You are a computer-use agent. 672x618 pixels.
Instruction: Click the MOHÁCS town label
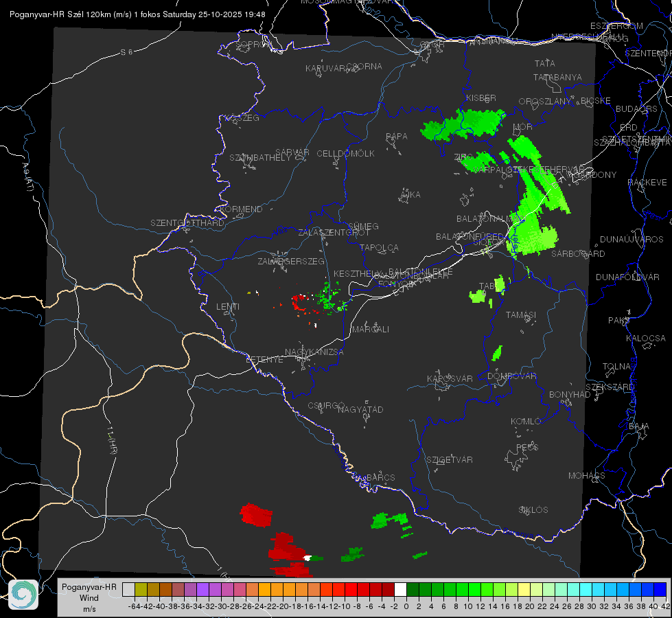click(x=587, y=476)
